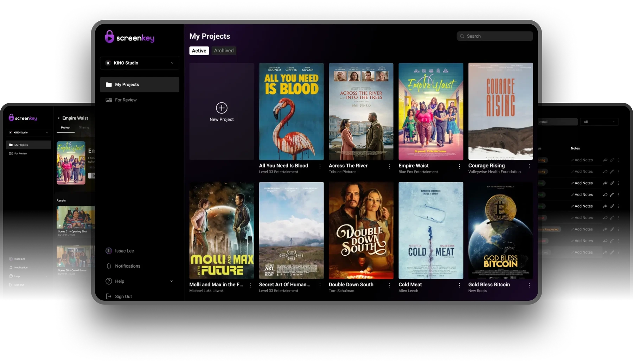This screenshot has height=364, width=633.
Task: Open Secret Art Of Human Flight poster
Action: (291, 230)
